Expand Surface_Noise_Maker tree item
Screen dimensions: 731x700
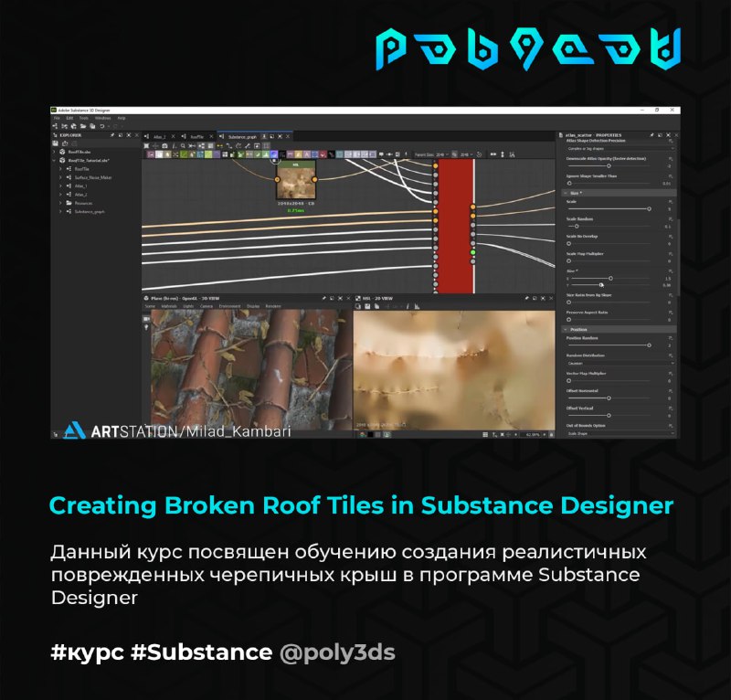(x=60, y=177)
